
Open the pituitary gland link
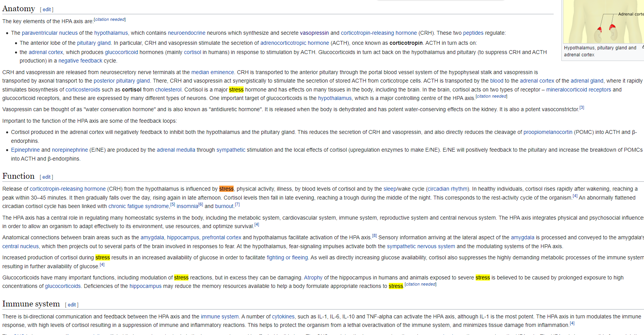click(94, 43)
